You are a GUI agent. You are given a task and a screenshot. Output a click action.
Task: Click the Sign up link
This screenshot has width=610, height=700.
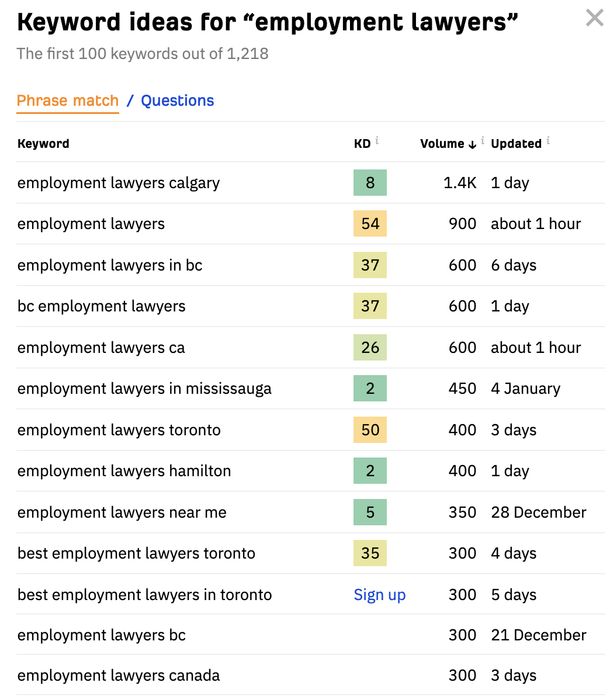pos(379,595)
